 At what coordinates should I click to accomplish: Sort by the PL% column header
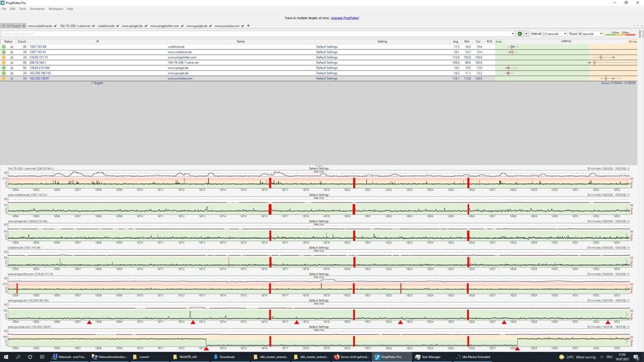point(489,41)
